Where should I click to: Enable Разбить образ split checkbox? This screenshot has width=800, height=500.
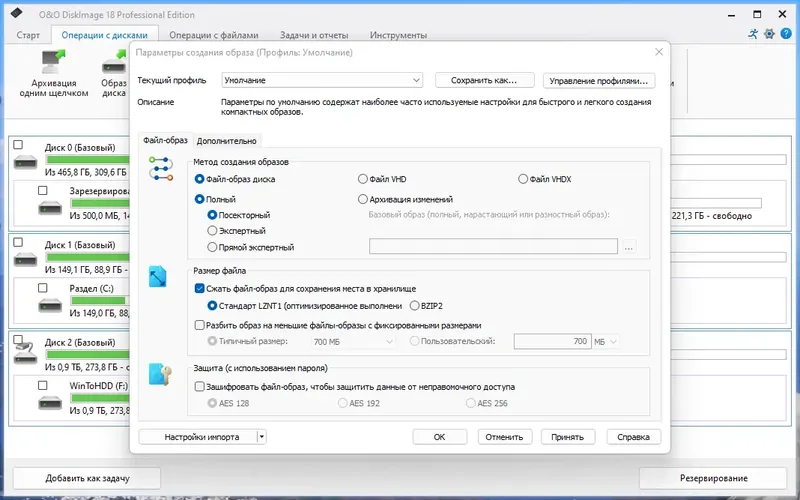click(199, 325)
